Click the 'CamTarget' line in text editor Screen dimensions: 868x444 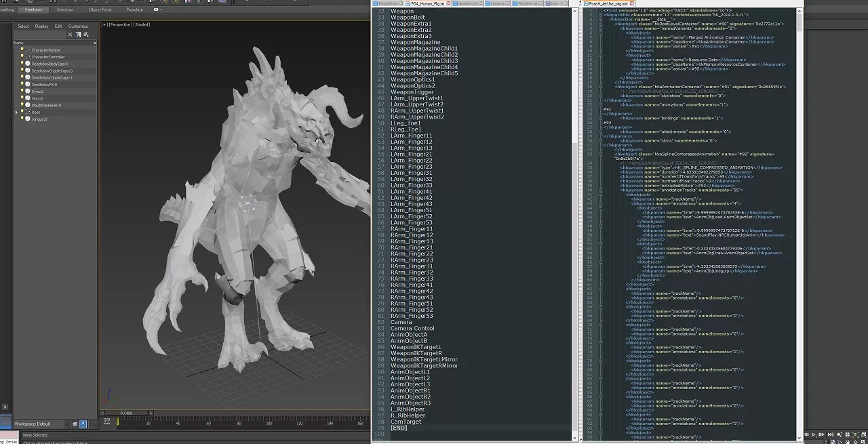point(406,422)
